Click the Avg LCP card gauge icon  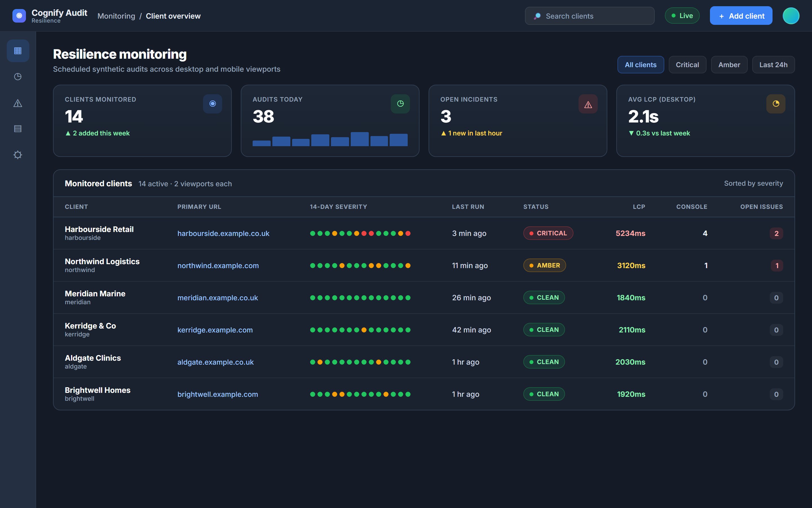(776, 104)
